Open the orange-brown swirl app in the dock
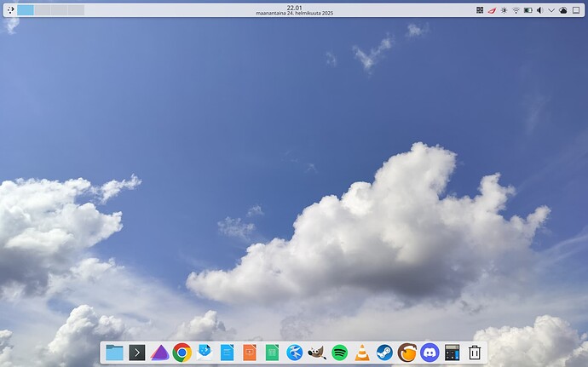Image resolution: width=588 pixels, height=367 pixels. pos(407,353)
